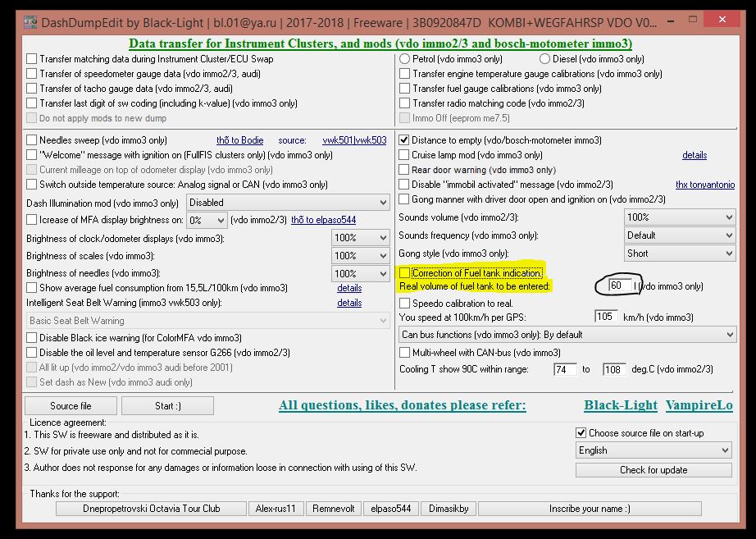
Task: Click Check for update button
Action: (x=654, y=470)
